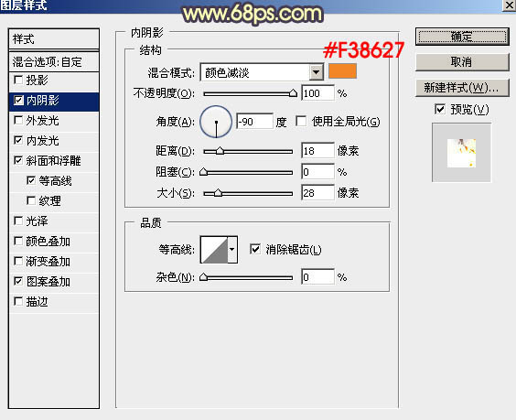This screenshot has width=516, height=420.
Task: Uncheck the 图案叠加 checkbox
Action: (18, 282)
